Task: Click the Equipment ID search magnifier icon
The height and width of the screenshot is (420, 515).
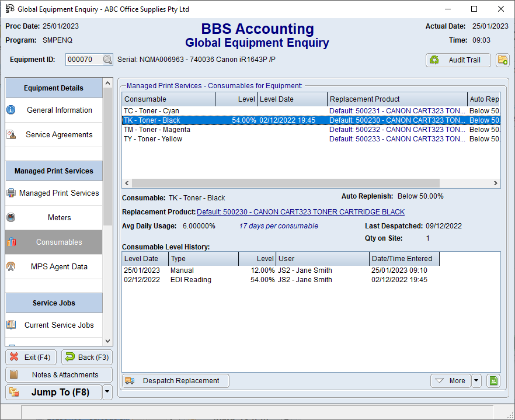Action: (107, 60)
